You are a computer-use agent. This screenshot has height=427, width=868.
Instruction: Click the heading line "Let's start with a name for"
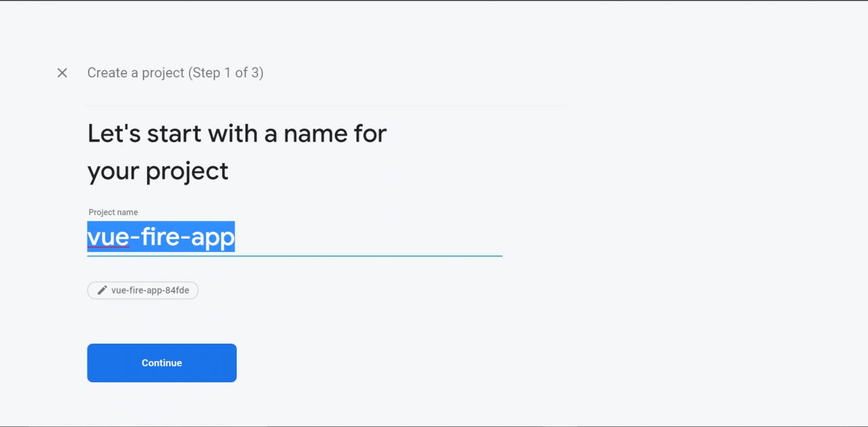tap(237, 134)
